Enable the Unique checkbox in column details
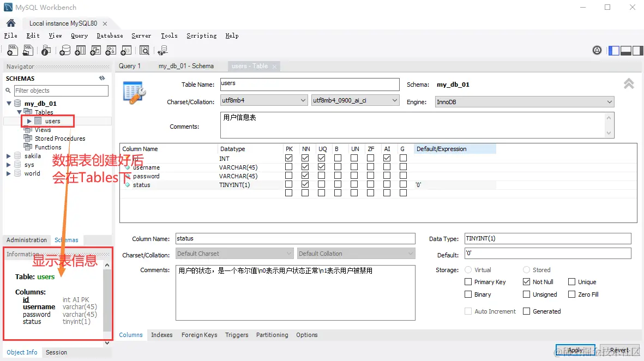 tap(571, 282)
